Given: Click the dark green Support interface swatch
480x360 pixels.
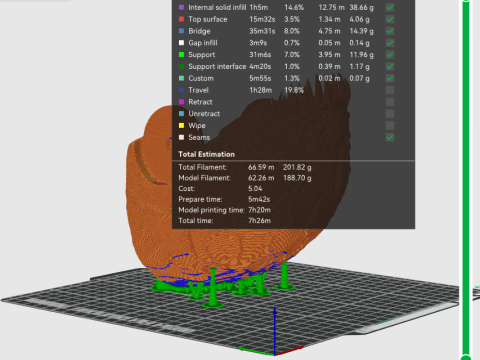Looking at the screenshot, I should (181, 67).
